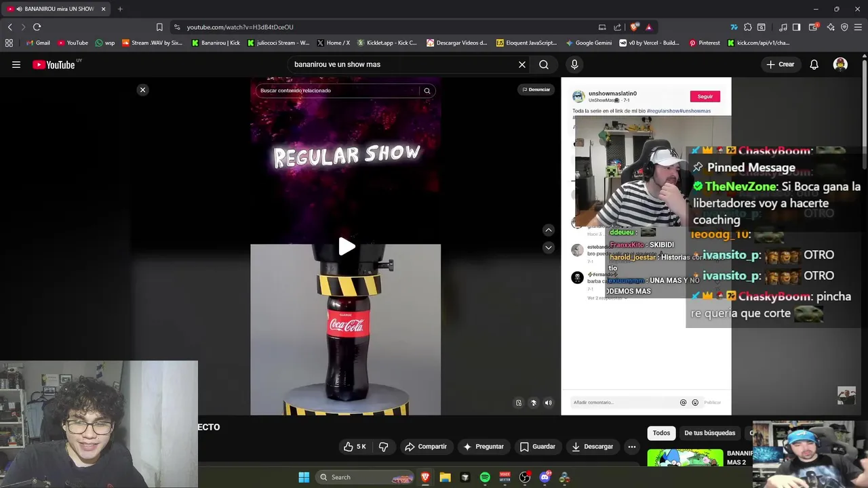Click the youtube.com address bar URL

tap(240, 27)
